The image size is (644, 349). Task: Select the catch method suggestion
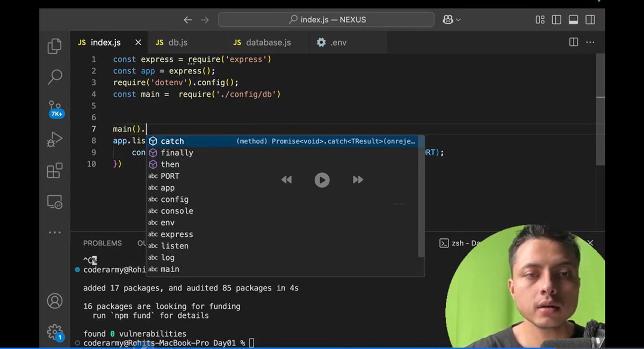tap(282, 141)
